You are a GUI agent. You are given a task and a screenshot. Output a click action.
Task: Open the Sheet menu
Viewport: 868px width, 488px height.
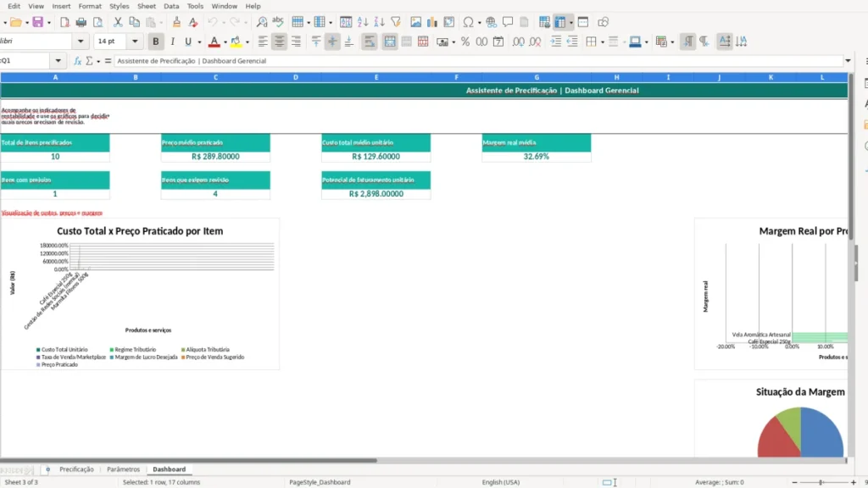pyautogui.click(x=146, y=6)
